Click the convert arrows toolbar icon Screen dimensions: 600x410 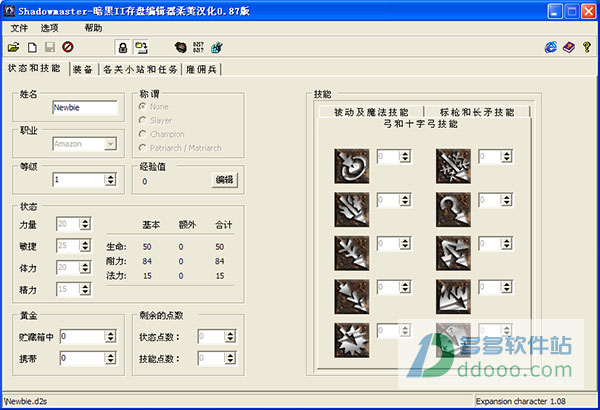pyautogui.click(x=141, y=47)
